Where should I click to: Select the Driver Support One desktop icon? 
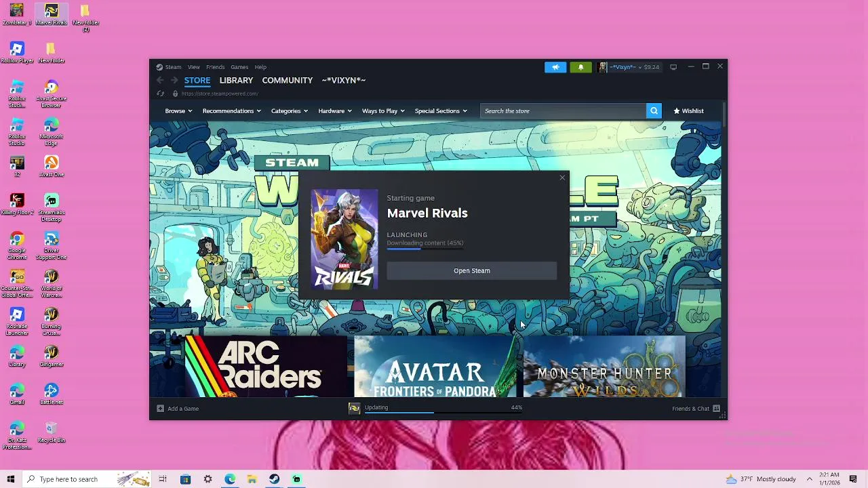click(52, 246)
